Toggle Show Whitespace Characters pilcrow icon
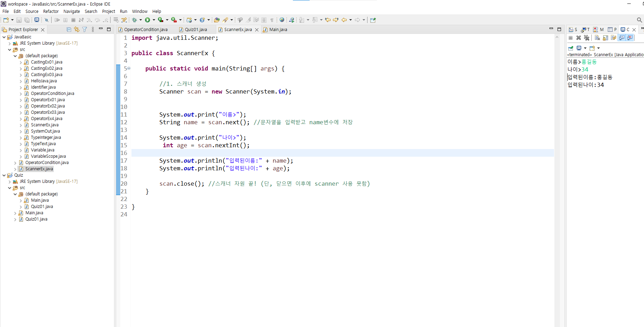Viewport: 644px width, 327px height. click(272, 20)
